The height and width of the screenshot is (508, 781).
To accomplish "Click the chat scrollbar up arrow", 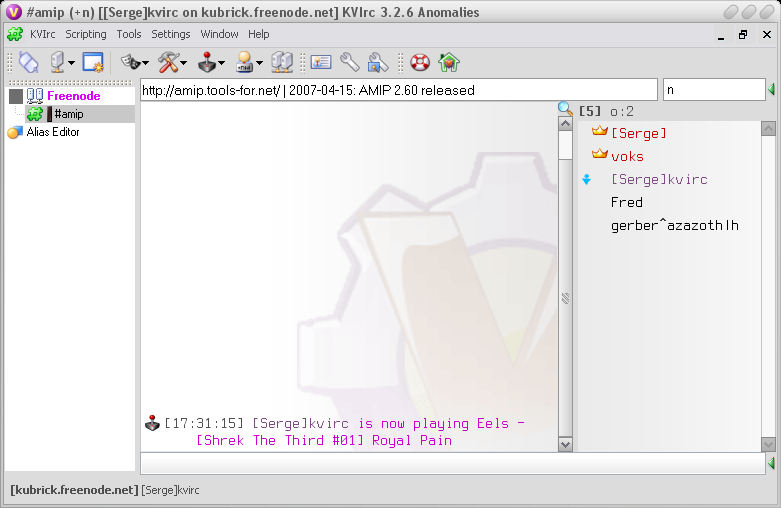I will (x=565, y=124).
